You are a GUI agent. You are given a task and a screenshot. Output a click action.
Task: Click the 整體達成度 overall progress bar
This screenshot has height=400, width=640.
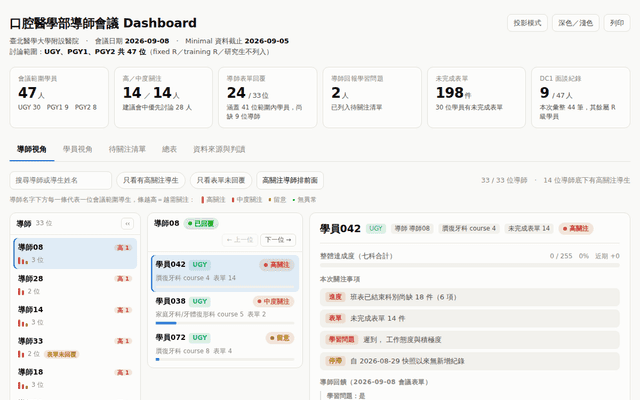(470, 266)
